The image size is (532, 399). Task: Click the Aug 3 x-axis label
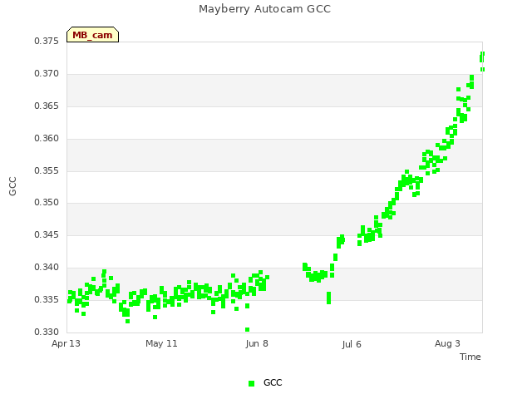(x=447, y=343)
